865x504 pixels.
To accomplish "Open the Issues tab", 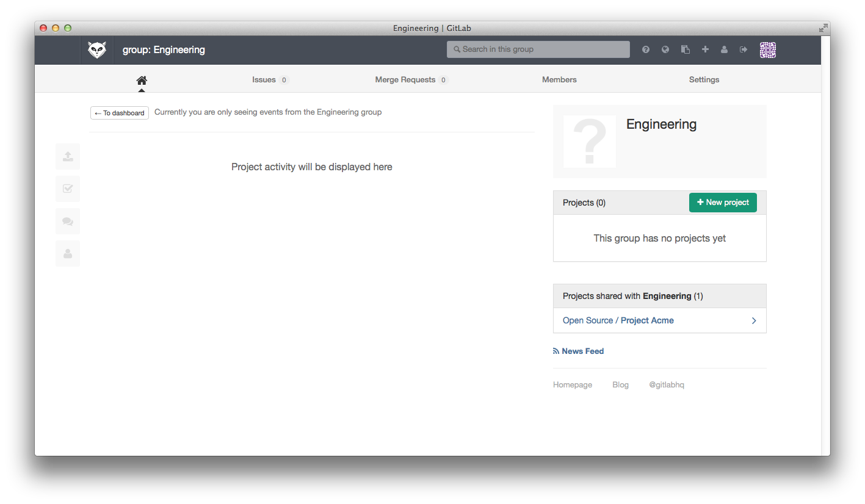I will point(263,79).
